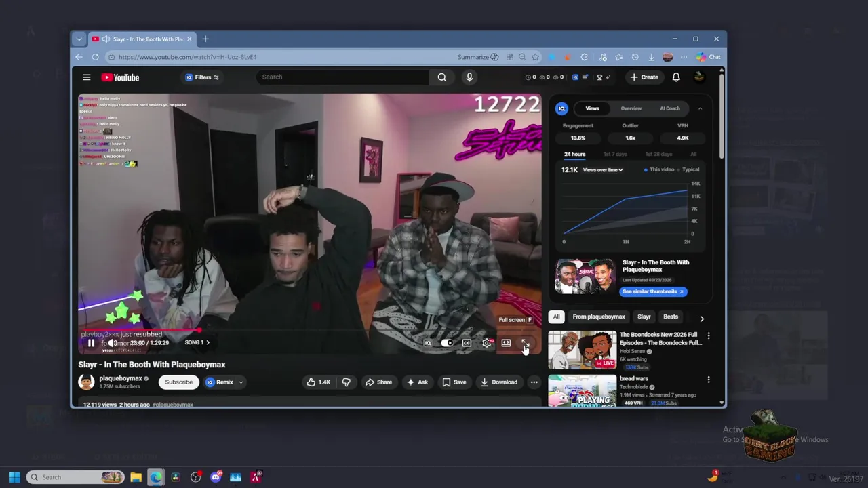Open the Views over time dropdown
Viewport: 868px width, 488px height.
click(x=602, y=170)
